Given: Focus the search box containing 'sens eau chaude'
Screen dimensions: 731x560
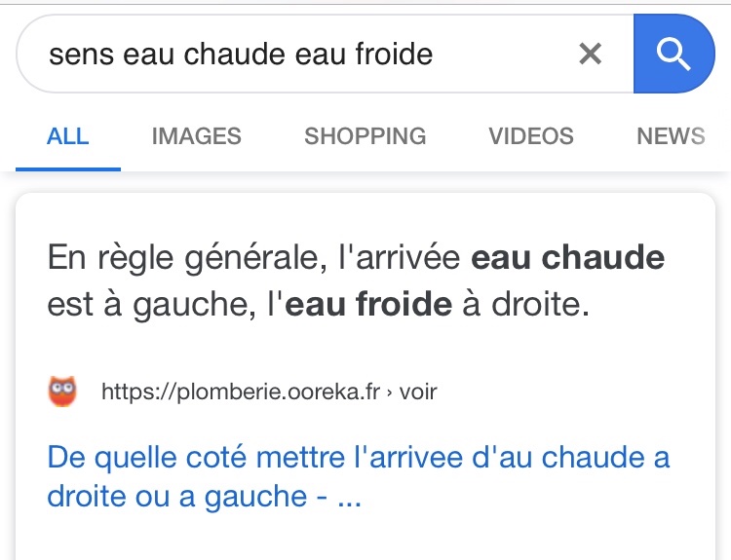Looking at the screenshot, I should [325, 54].
